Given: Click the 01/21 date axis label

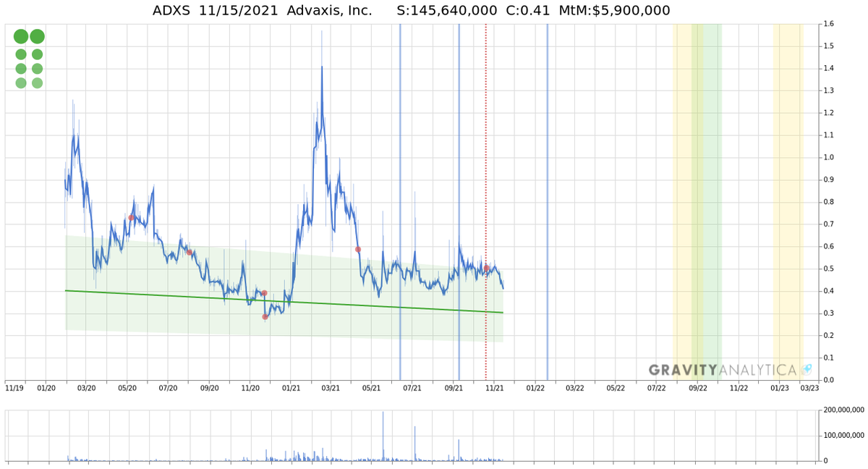Looking at the screenshot, I should coord(291,388).
